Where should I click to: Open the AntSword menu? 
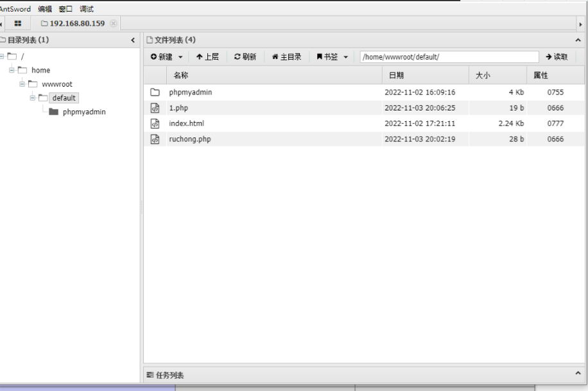click(x=15, y=9)
